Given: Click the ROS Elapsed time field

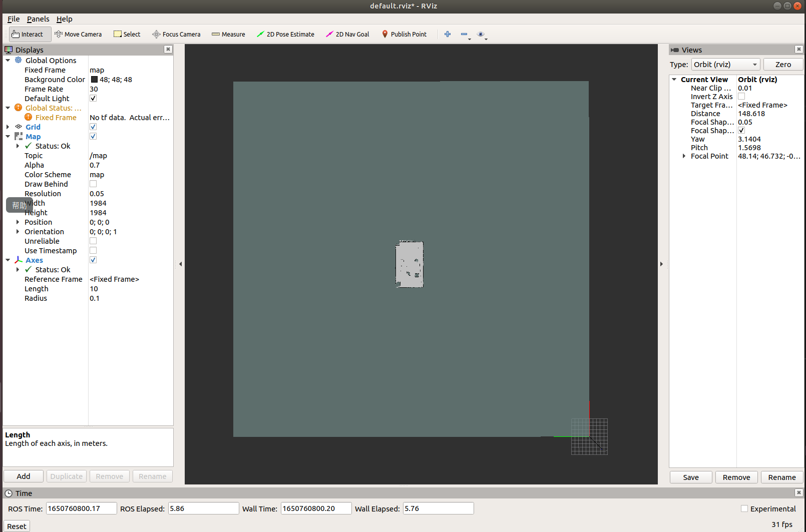Looking at the screenshot, I should click(203, 508).
